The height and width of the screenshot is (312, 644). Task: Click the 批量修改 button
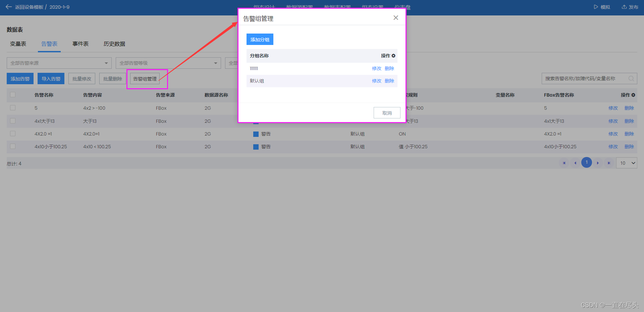(82, 79)
